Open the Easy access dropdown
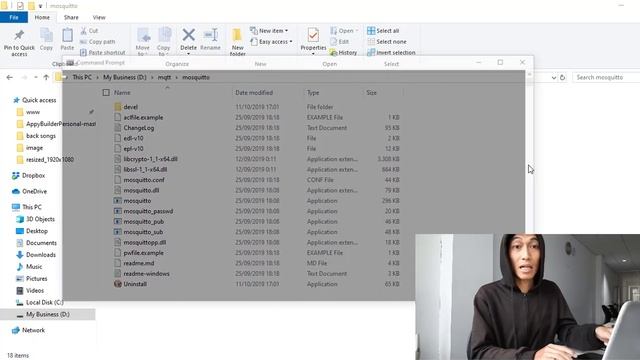 pos(271,42)
